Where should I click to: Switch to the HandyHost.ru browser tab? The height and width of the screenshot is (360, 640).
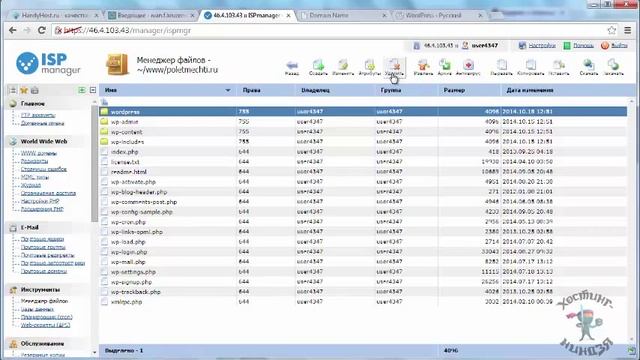(x=54, y=15)
